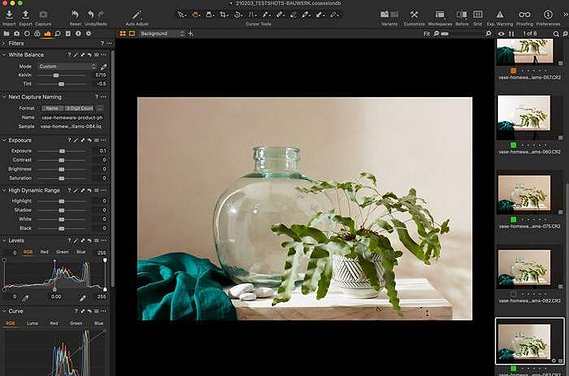Click the Capture camera icon
569x376 pixels.
43,15
